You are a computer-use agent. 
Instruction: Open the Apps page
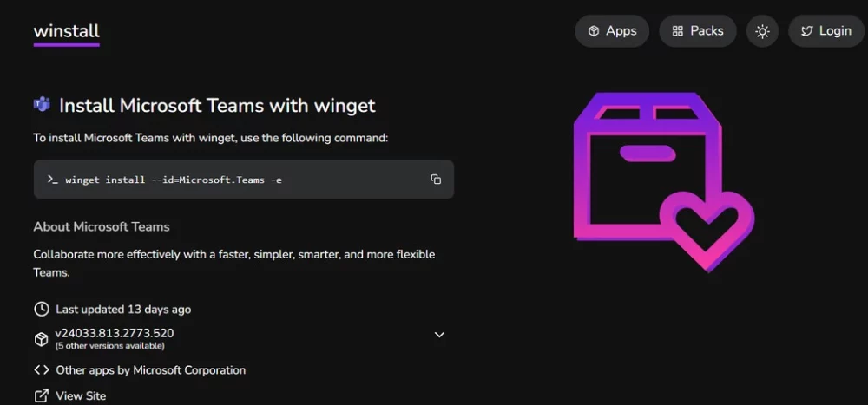coord(612,31)
